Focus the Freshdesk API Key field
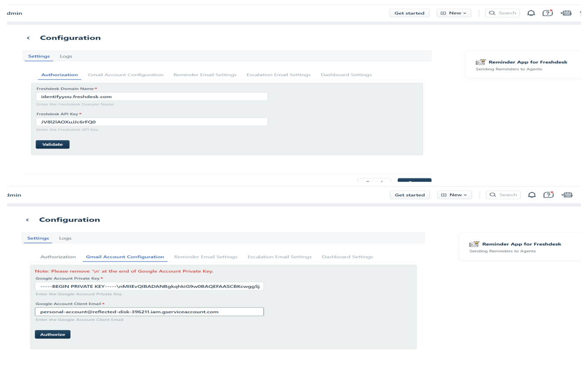Viewport: 588px width, 368px height. coord(152,122)
